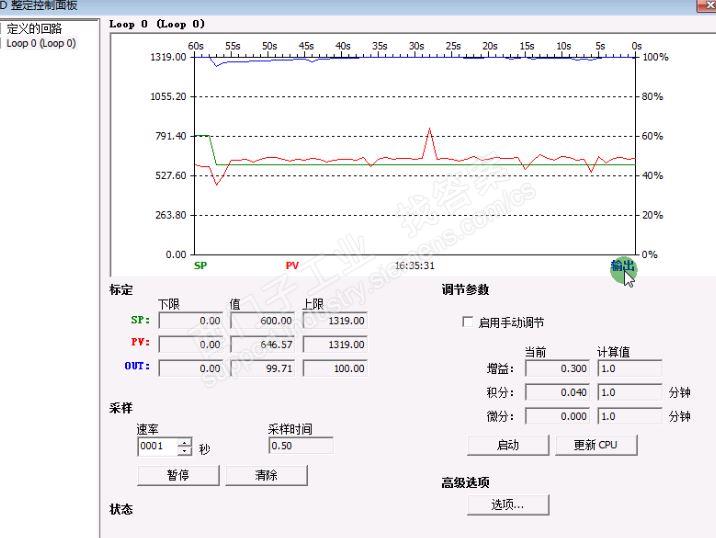
Task: Click the 采样时间 0.50 field
Action: coord(301,445)
